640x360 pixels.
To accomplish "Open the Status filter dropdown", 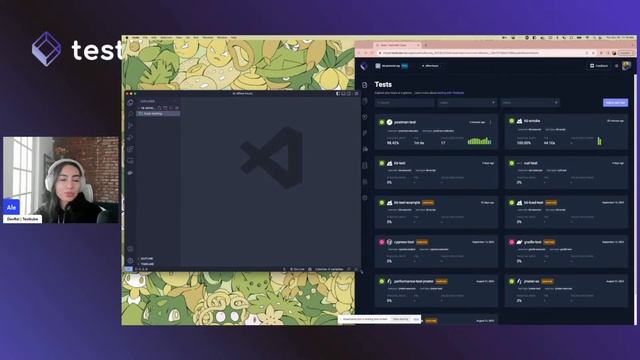I will click(530, 103).
